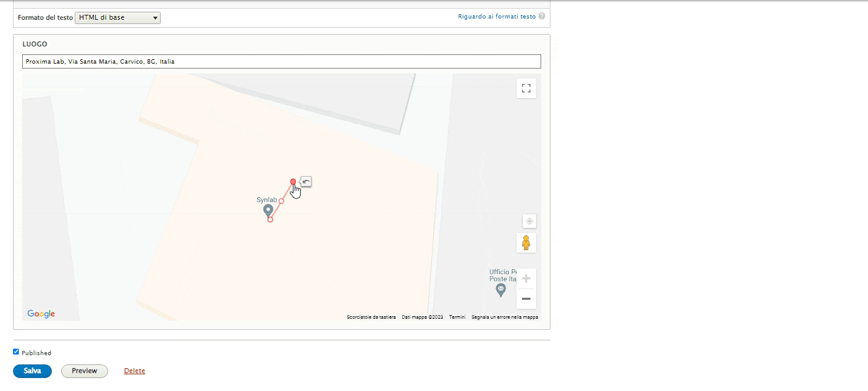Click the Synlab map pin marker
Image resolution: width=868 pixels, height=391 pixels.
268,211
